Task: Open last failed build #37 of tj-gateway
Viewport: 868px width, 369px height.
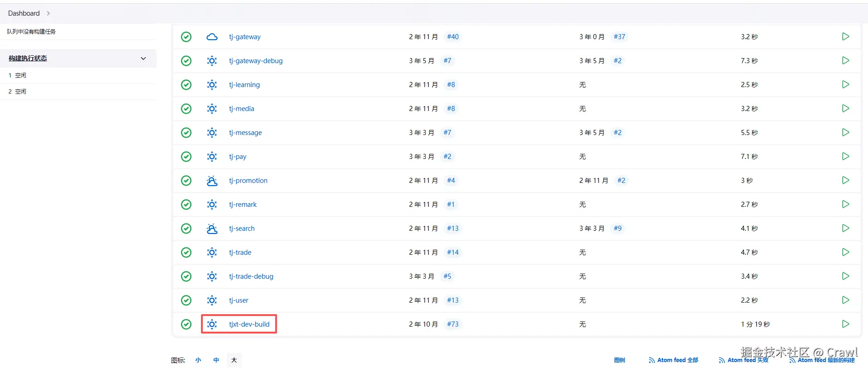Action: (620, 37)
